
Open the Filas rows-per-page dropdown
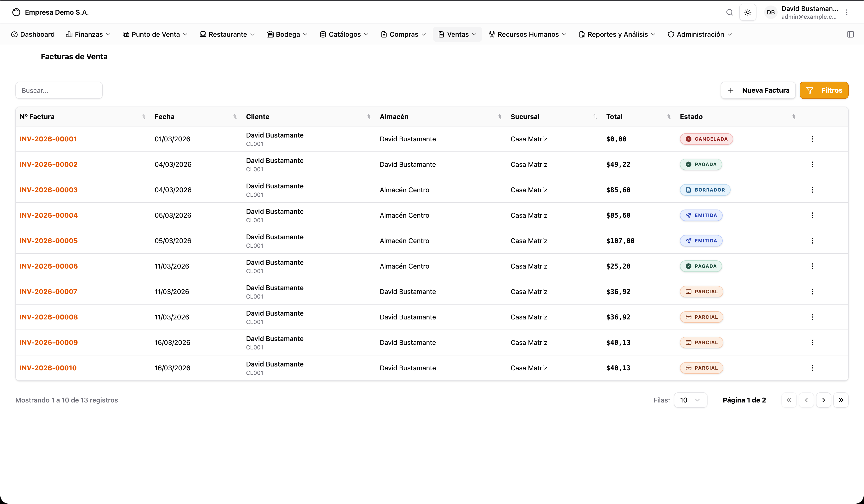690,400
